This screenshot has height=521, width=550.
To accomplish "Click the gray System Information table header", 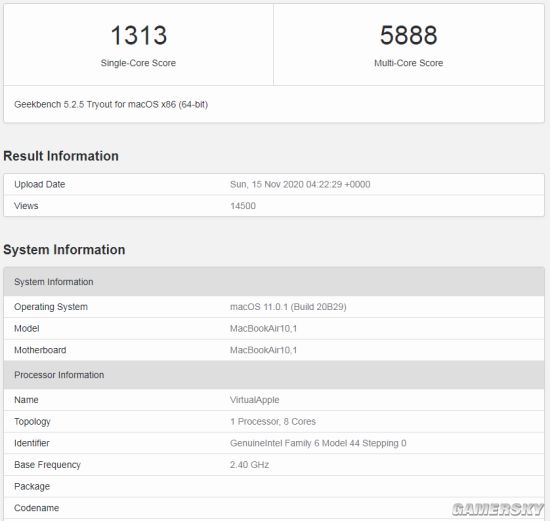I will [274, 282].
